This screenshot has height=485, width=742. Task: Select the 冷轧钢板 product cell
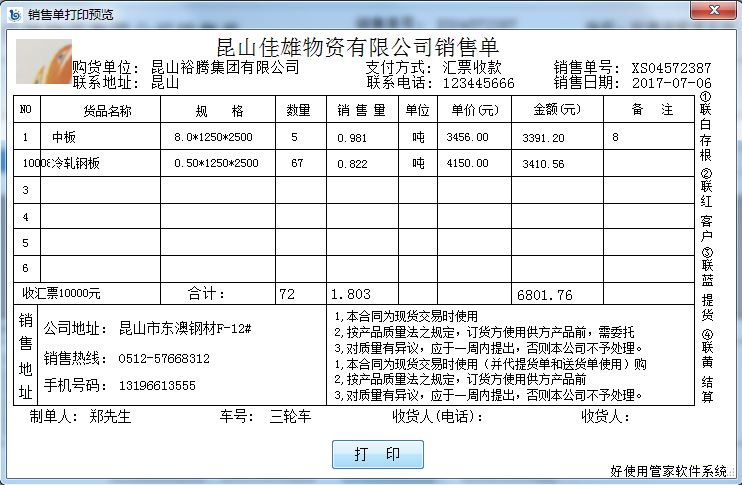76,163
